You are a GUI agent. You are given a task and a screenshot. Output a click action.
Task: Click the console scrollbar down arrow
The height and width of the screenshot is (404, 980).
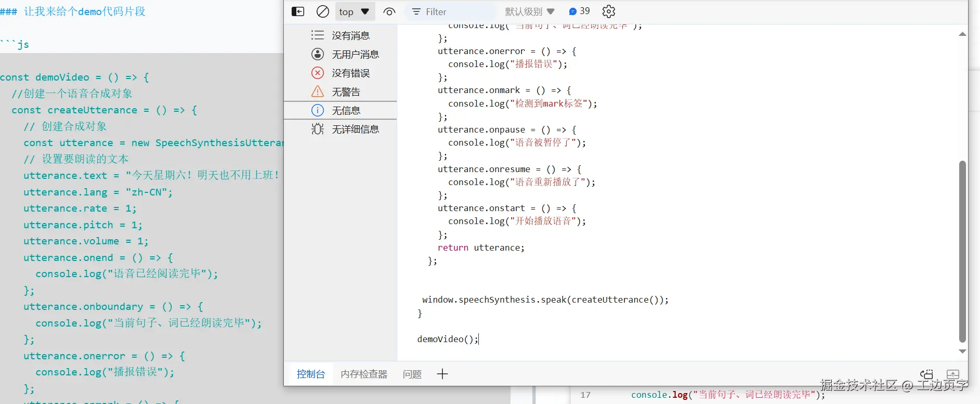pos(962,351)
